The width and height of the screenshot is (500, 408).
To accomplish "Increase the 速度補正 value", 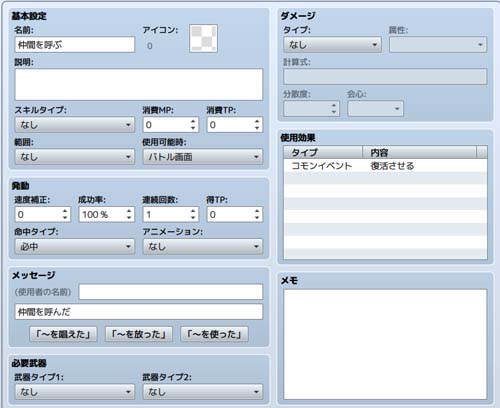I will coord(65,211).
